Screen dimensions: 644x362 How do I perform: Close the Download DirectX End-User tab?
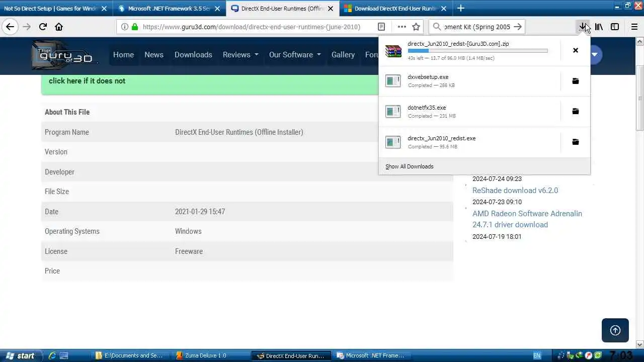tap(444, 9)
